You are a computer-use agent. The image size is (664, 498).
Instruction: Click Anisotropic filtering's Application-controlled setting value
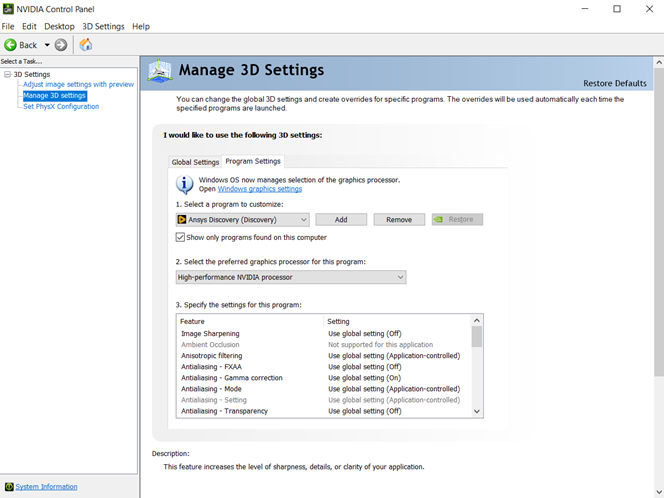(394, 356)
